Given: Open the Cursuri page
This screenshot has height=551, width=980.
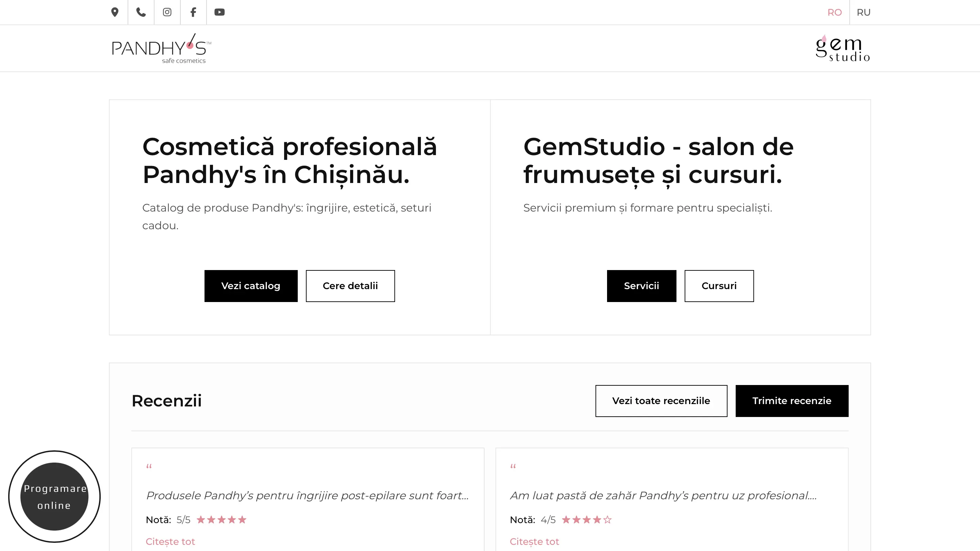Looking at the screenshot, I should pyautogui.click(x=719, y=286).
